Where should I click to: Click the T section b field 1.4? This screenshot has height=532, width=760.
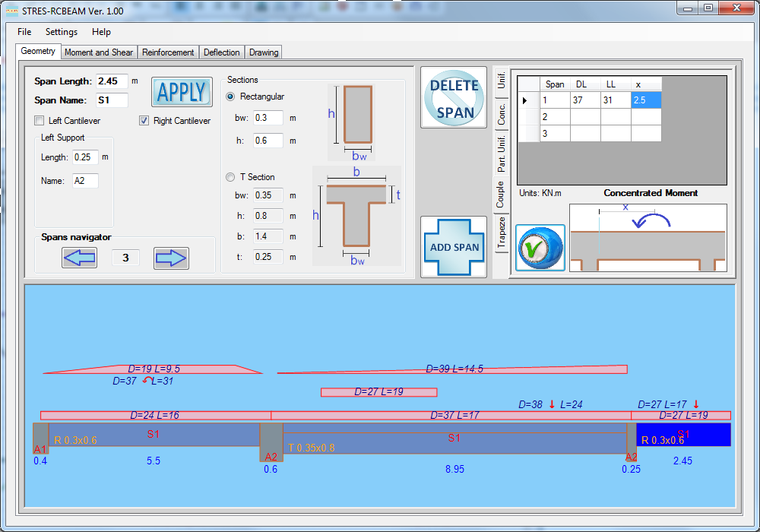(268, 236)
